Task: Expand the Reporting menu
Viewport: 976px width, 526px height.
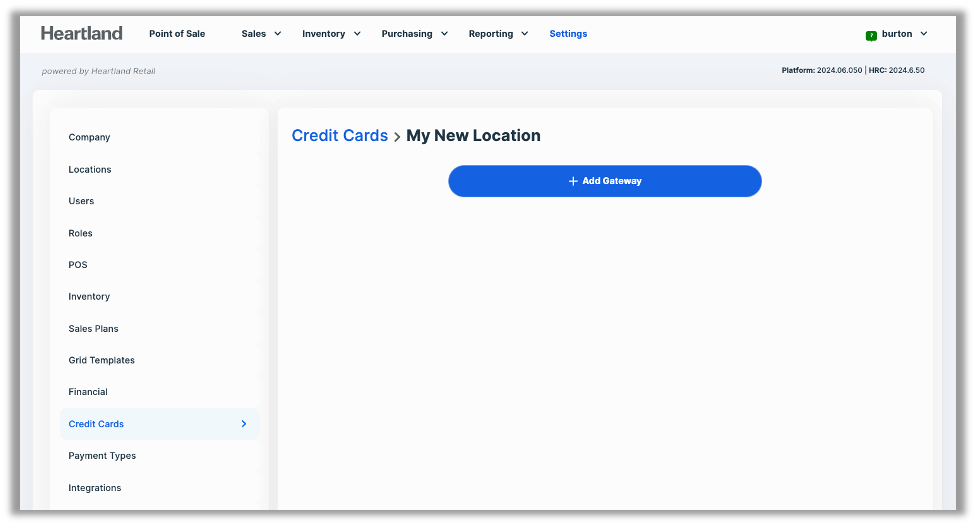Action: [x=498, y=34]
